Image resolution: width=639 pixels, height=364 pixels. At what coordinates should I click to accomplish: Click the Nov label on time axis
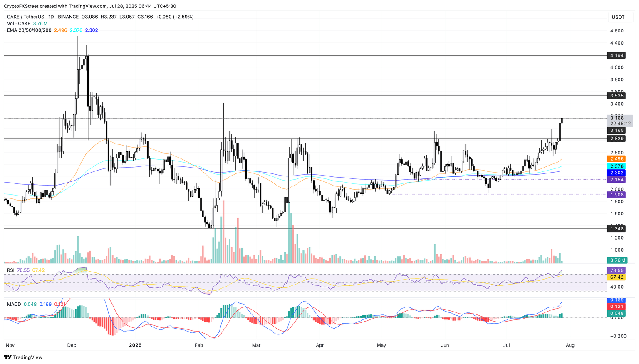pos(10,345)
